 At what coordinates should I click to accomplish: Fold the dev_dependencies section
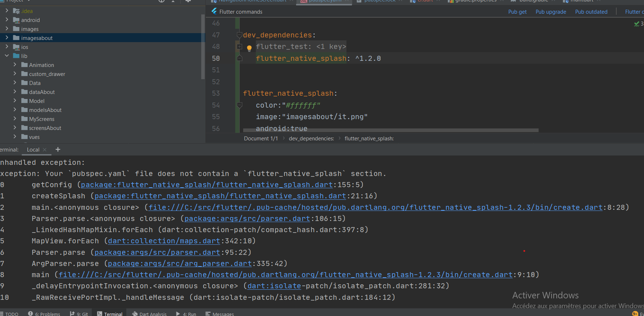[239, 35]
